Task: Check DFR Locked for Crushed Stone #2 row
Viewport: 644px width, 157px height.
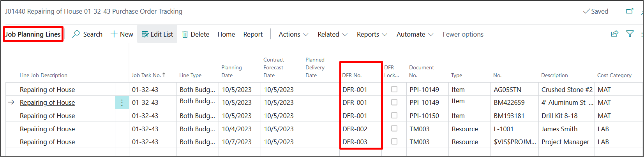Action: (394, 90)
